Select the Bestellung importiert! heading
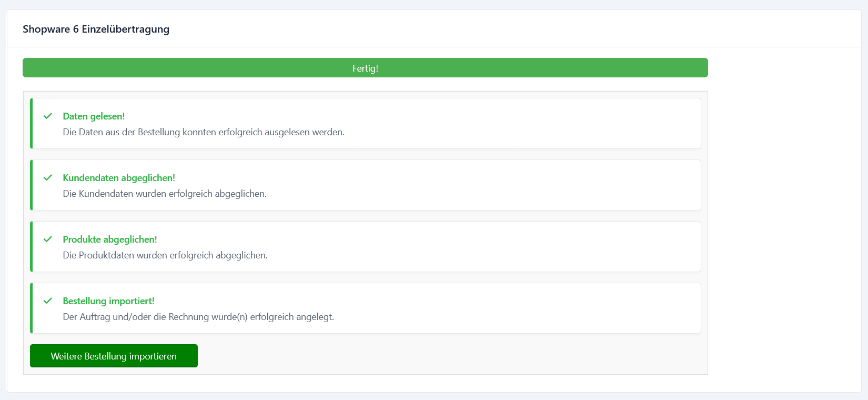Viewport: 868px width, 400px height. pyautogui.click(x=108, y=301)
